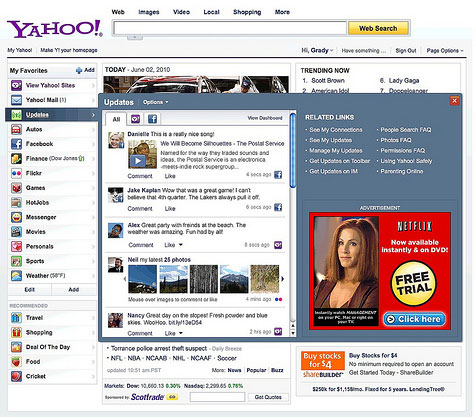Click the Netflix Click here ad button
The height and width of the screenshot is (417, 476).
tap(414, 319)
